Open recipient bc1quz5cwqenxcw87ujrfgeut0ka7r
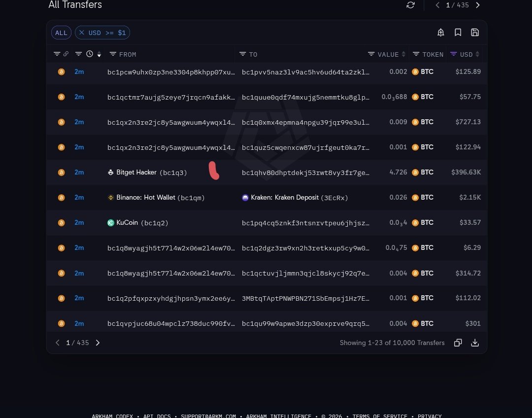The image size is (532, 418). [305, 147]
